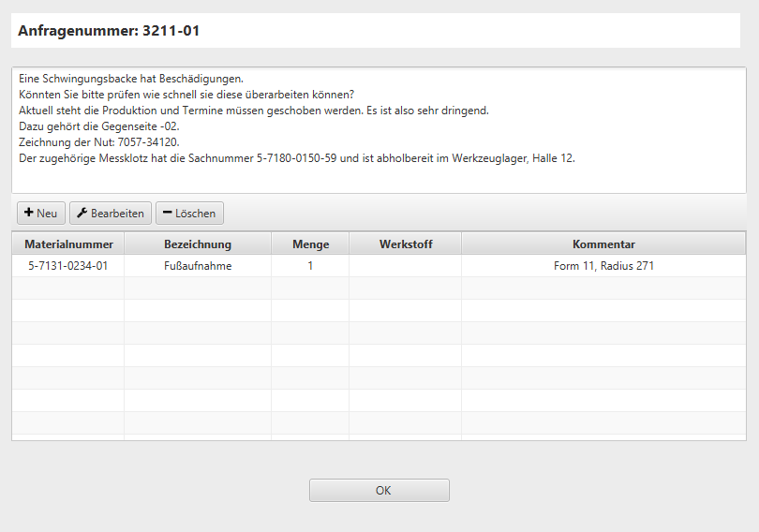Sort table by Menge column
This screenshot has height=532, width=759.
(310, 244)
